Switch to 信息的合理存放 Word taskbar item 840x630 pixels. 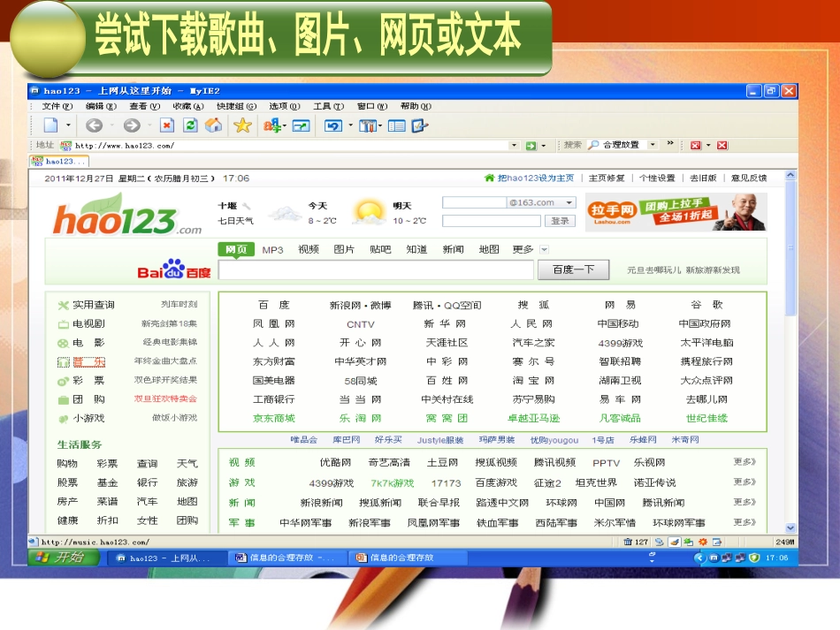pos(287,558)
